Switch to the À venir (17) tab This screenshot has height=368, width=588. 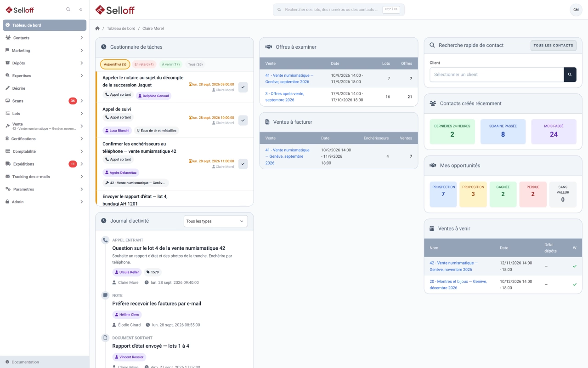(171, 64)
